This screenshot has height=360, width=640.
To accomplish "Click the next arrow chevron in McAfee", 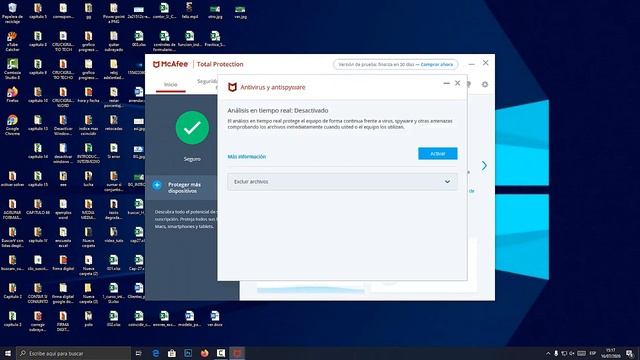I will 484,165.
